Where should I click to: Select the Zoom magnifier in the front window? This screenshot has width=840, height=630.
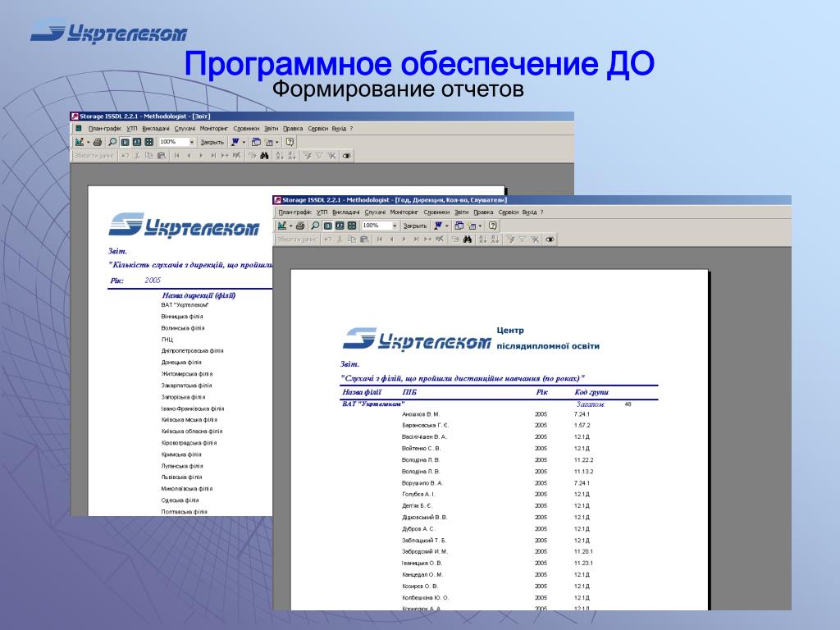point(315,226)
